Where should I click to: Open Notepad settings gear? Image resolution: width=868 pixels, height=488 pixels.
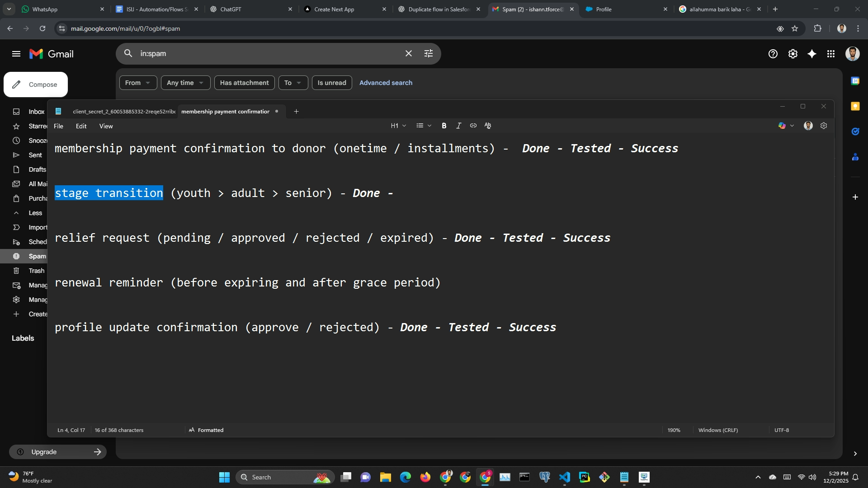(824, 126)
